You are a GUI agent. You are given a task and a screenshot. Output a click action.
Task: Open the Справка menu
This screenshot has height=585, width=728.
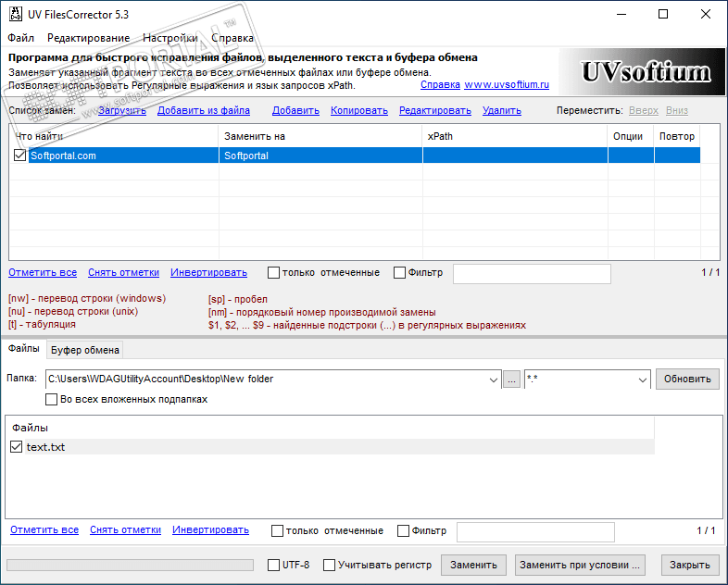click(x=232, y=38)
